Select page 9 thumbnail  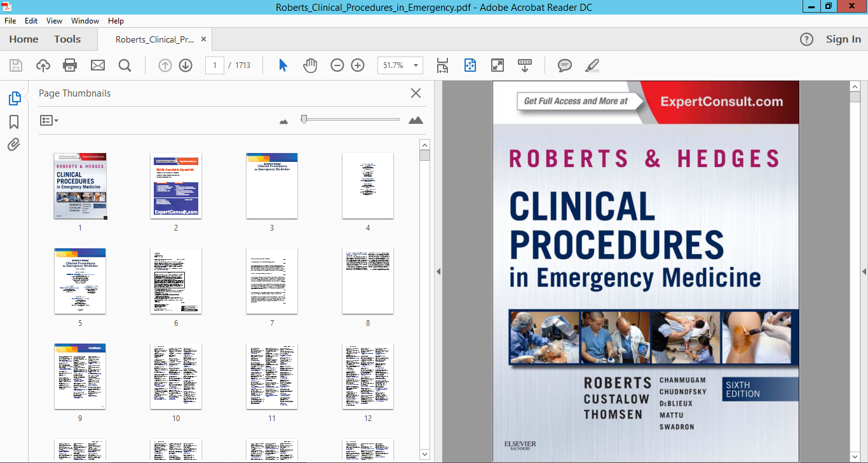coord(80,376)
